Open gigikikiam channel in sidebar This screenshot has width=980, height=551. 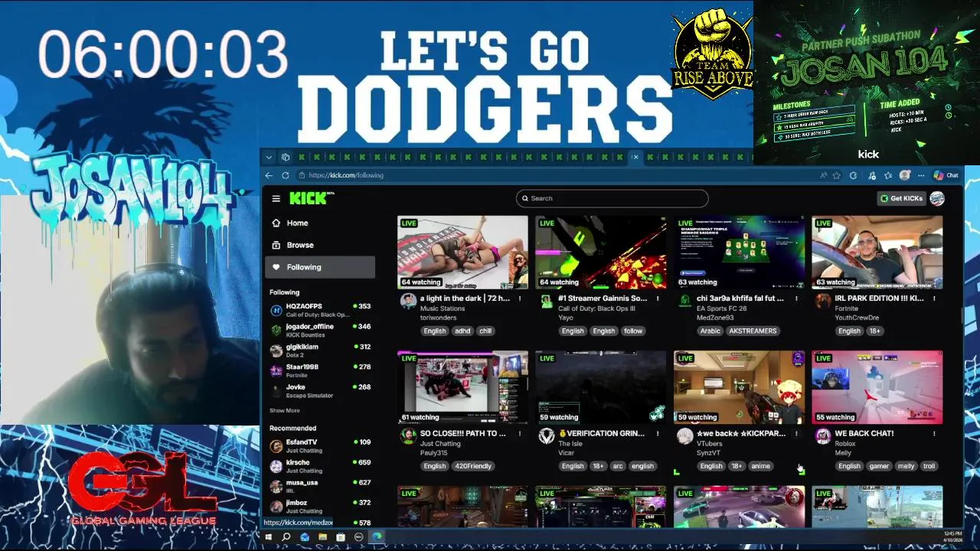tap(320, 350)
